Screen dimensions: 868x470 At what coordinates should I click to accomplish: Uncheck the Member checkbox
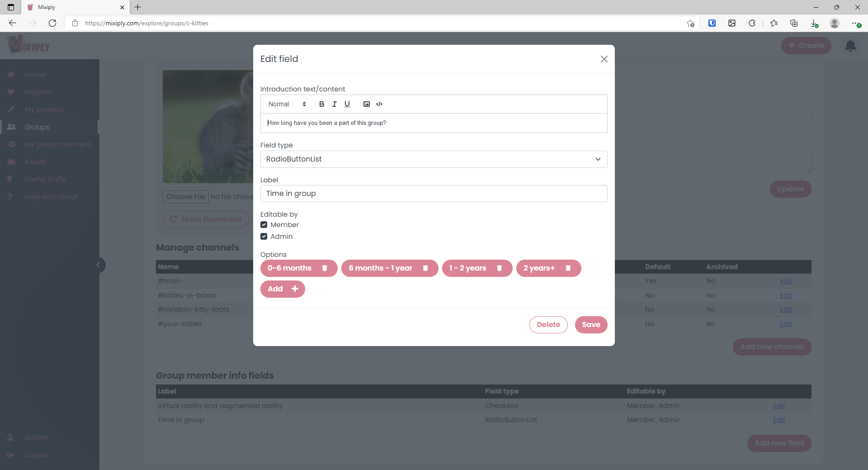tap(264, 225)
